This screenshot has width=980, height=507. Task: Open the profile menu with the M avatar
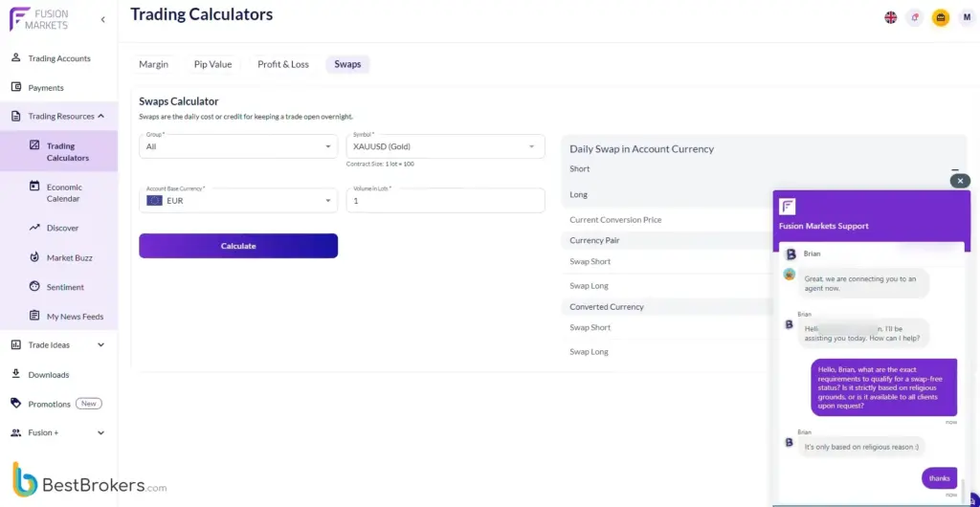pyautogui.click(x=967, y=17)
